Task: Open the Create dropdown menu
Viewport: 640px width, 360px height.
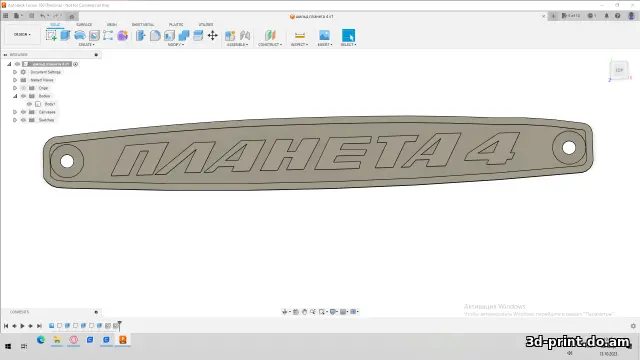Action: point(87,44)
